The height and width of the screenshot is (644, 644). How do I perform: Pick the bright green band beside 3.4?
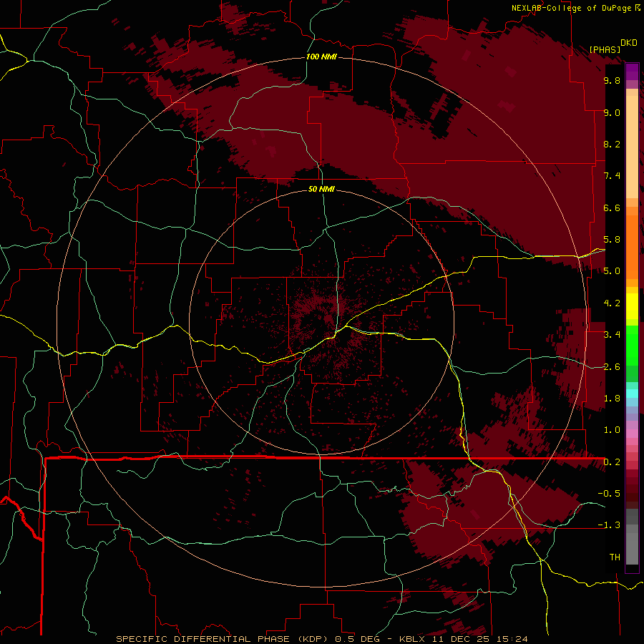pos(632,344)
